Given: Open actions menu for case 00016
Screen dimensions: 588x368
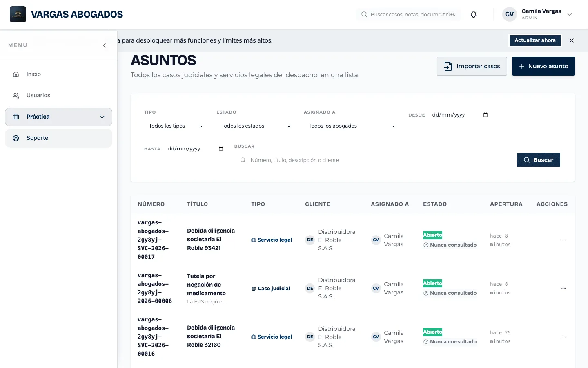Looking at the screenshot, I should [563, 337].
